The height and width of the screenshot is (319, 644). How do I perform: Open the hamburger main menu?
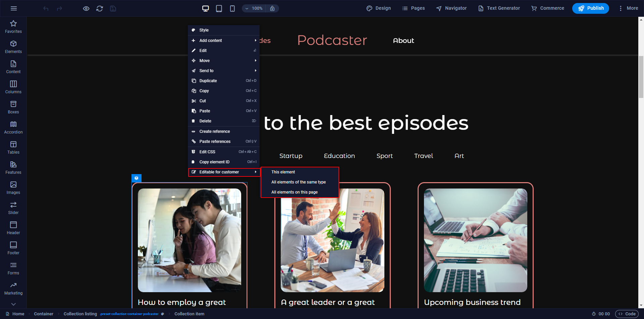[x=14, y=8]
